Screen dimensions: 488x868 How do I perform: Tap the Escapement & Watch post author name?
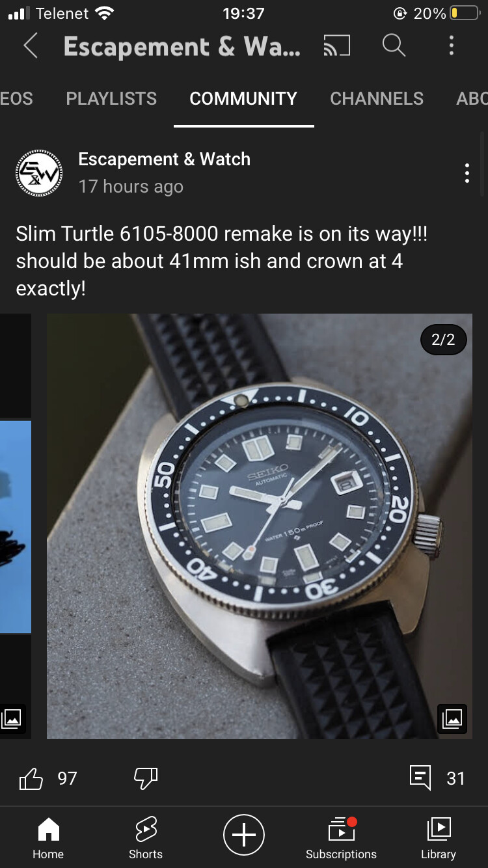(164, 159)
